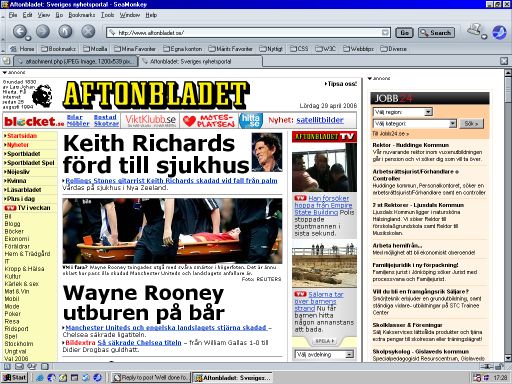Click the Rolling Stones gitarrist headline link

pos(171,181)
